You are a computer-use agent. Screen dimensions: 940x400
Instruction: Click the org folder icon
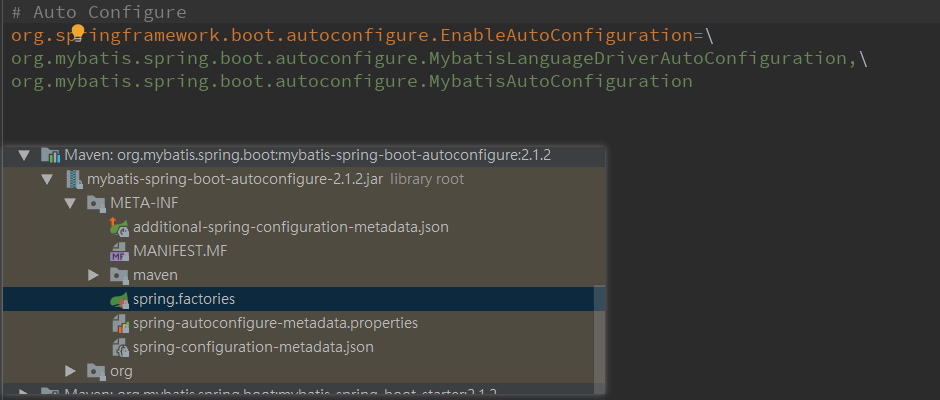point(97,371)
